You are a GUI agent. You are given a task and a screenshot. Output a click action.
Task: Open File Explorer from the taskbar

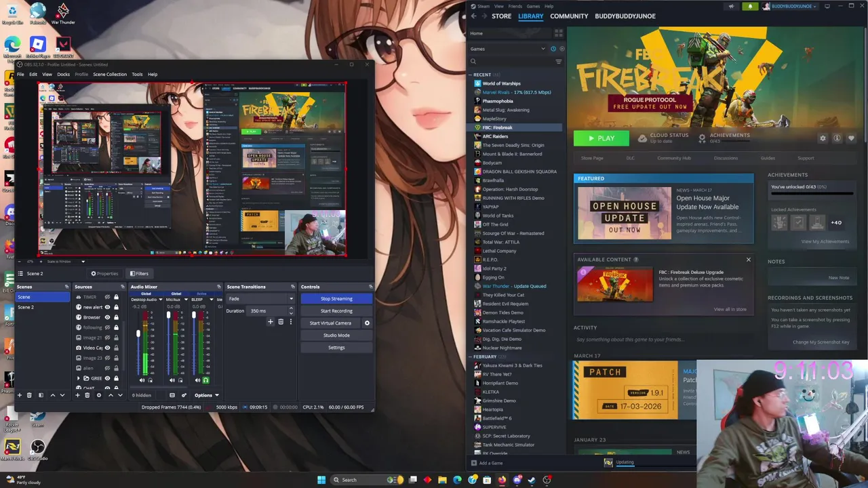pyautogui.click(x=442, y=480)
